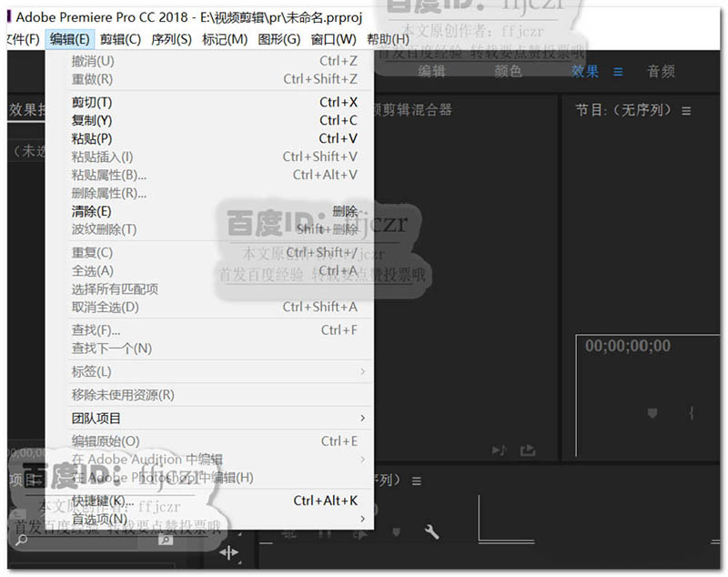Click the mark in bracket icon
Screen dimensions: 728x577
pyautogui.click(x=692, y=412)
